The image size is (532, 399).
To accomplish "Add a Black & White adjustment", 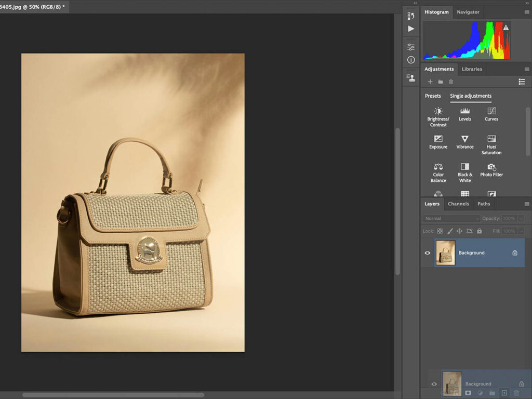I will 465,173.
